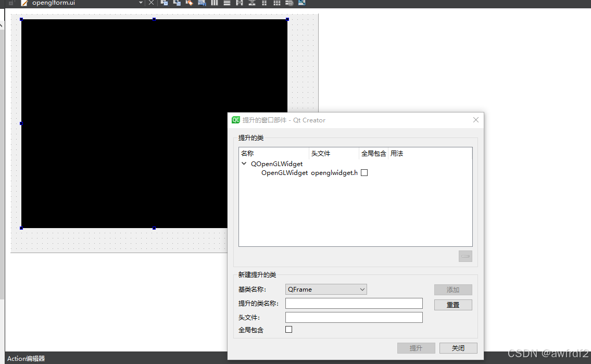The image size is (591, 364).
Task: Select QOpenGLWidget row in promoted classes
Action: [x=276, y=164]
